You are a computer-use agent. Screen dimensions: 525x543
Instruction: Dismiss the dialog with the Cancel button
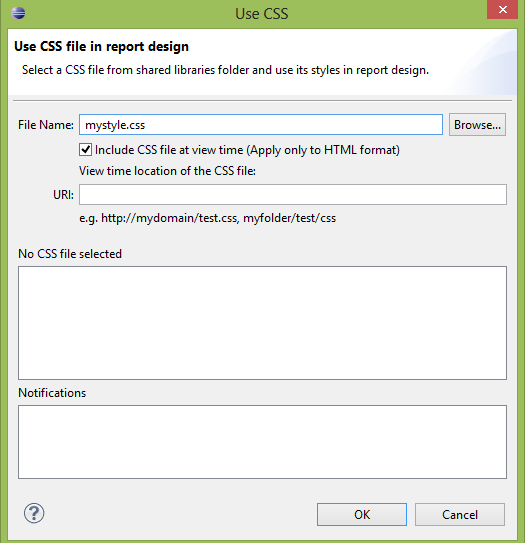point(460,515)
